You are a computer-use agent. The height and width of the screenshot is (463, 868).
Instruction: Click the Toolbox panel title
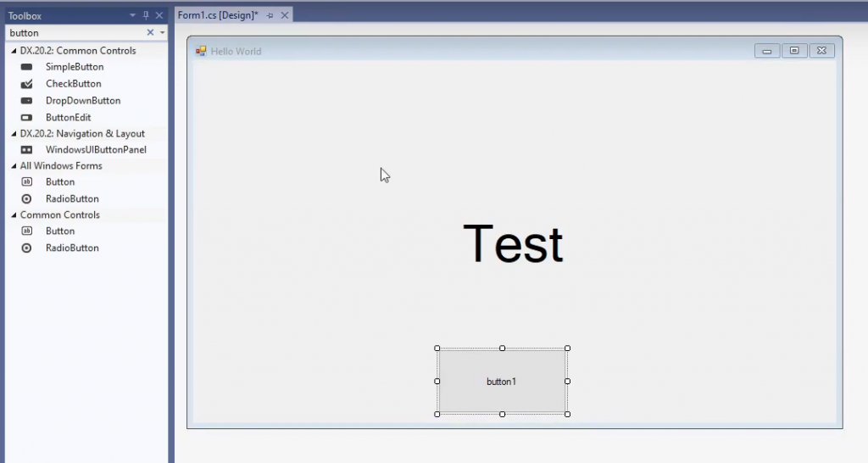pos(25,16)
